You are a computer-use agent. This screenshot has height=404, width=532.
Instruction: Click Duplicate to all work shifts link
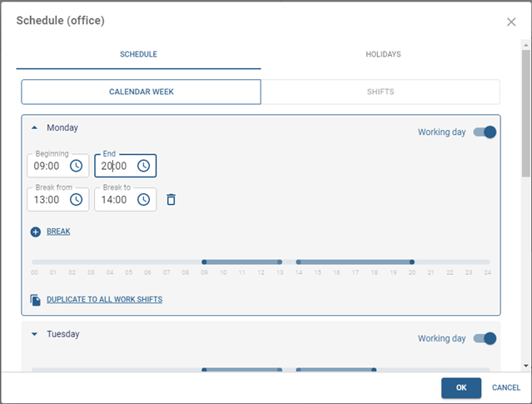click(104, 300)
